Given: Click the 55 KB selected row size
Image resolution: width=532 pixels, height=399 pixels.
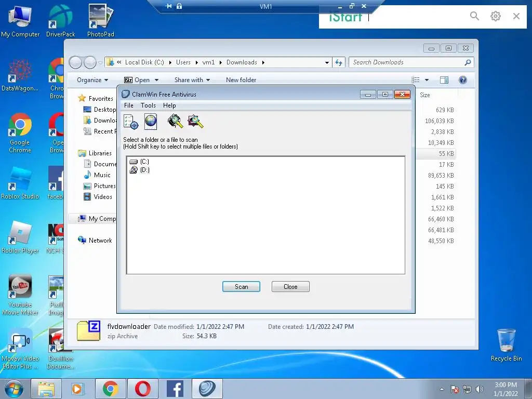Looking at the screenshot, I should click(446, 154).
